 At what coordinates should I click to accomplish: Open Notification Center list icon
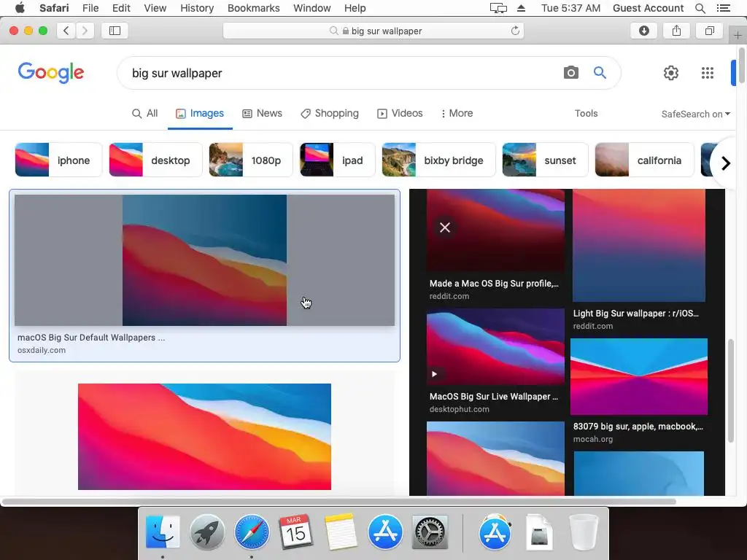click(723, 8)
